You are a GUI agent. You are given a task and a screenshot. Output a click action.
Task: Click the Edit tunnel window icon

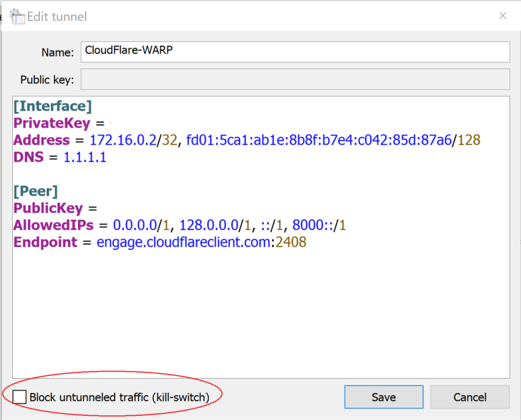[16, 16]
